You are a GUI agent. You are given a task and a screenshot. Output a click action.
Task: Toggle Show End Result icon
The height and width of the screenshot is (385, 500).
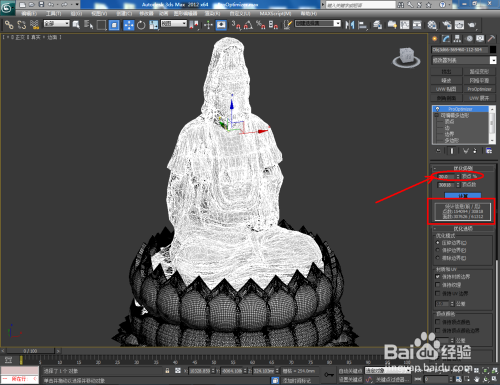[x=452, y=151]
